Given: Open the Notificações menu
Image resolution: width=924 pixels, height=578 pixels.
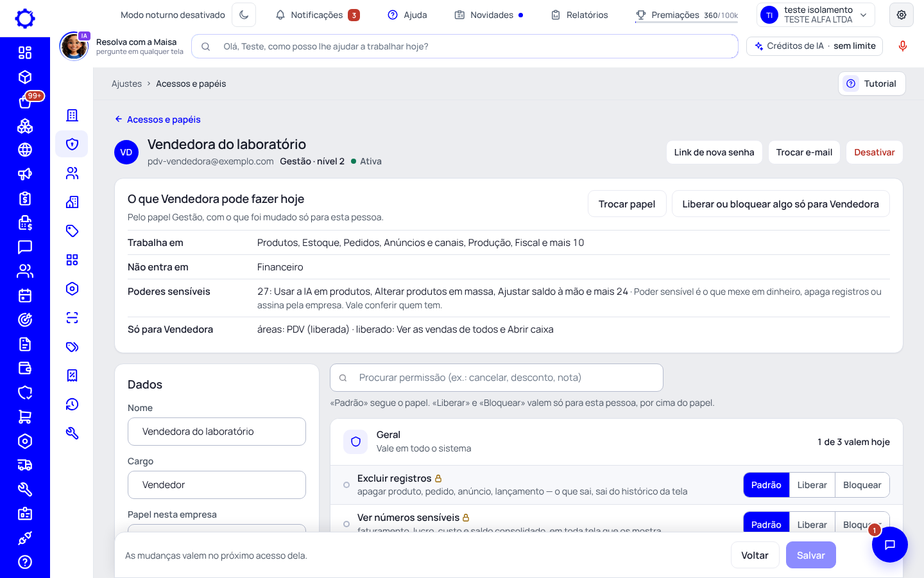Looking at the screenshot, I should coord(317,15).
